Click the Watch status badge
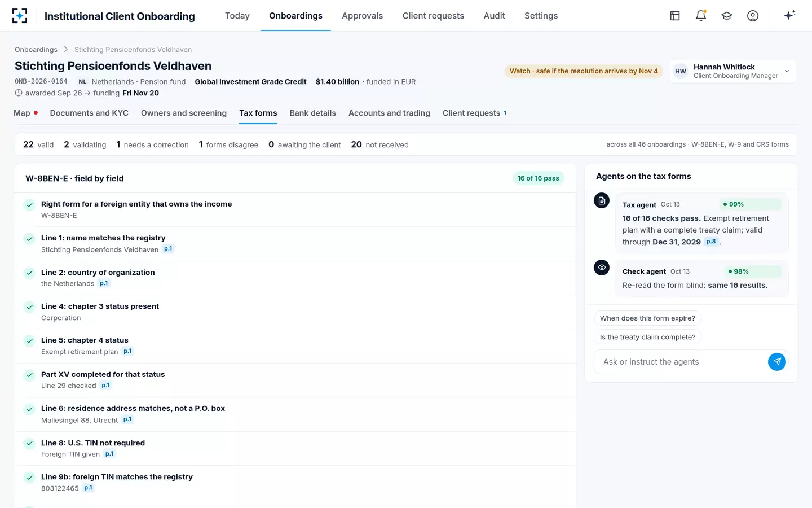 (584, 71)
